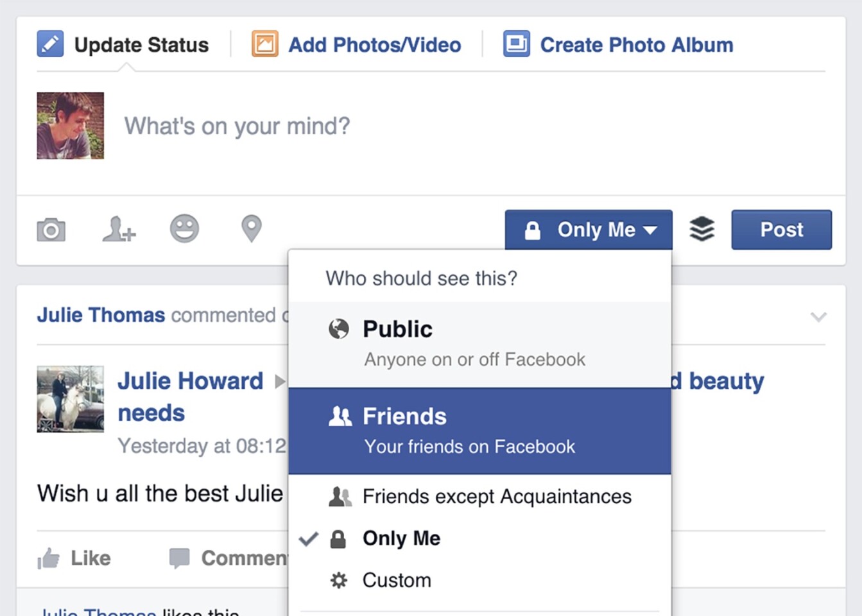Screen dimensions: 862x616
Task: Click the thumbs-up Like icon
Action: pyautogui.click(x=49, y=558)
